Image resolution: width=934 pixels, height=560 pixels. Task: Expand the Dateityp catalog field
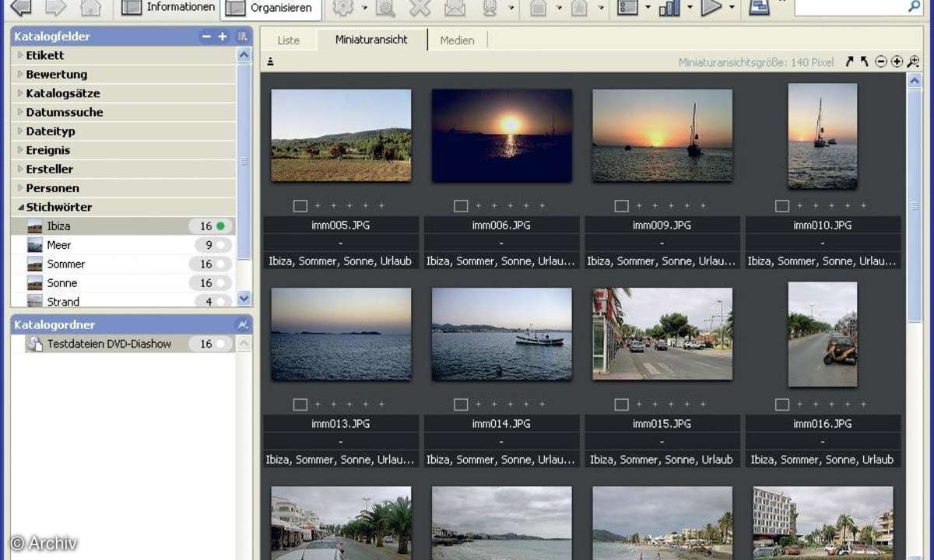click(20, 131)
